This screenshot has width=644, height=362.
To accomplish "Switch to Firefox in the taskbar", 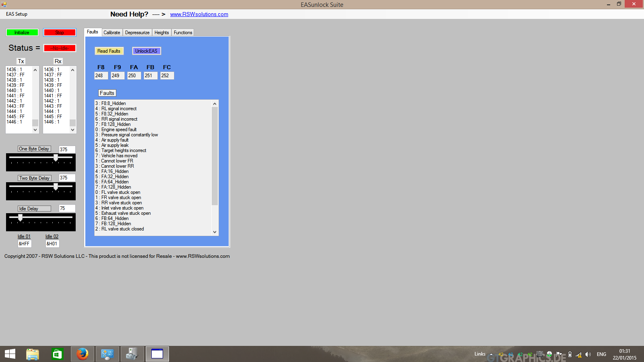I will 83,354.
